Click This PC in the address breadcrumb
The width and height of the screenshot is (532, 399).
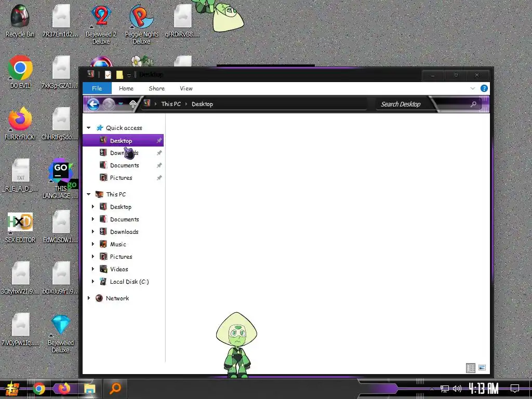pyautogui.click(x=171, y=104)
